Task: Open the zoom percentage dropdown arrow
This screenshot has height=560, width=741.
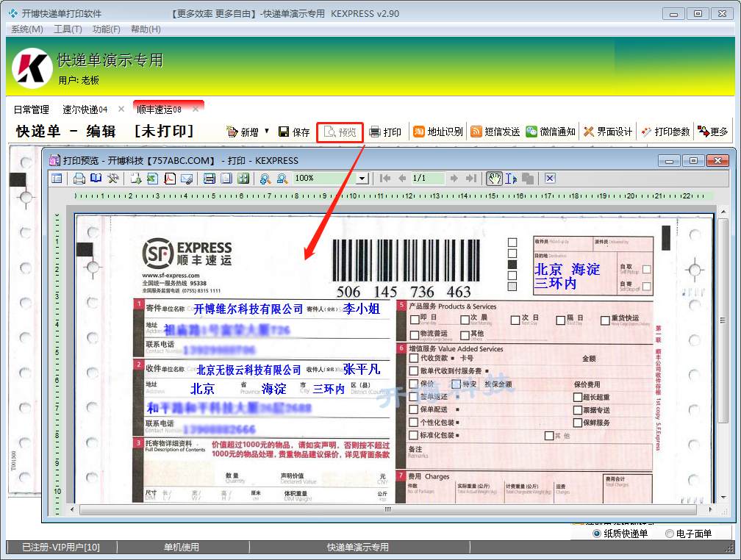Action: tap(362, 179)
